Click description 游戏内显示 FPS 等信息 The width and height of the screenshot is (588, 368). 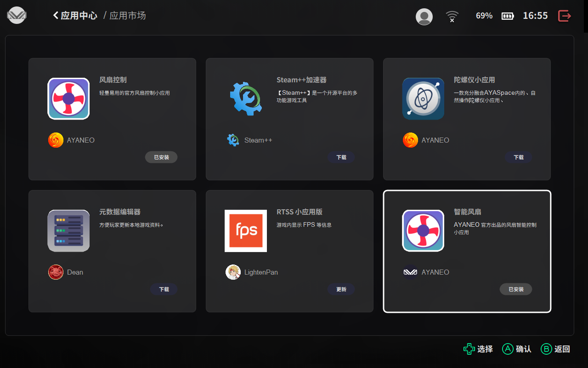pyautogui.click(x=304, y=225)
